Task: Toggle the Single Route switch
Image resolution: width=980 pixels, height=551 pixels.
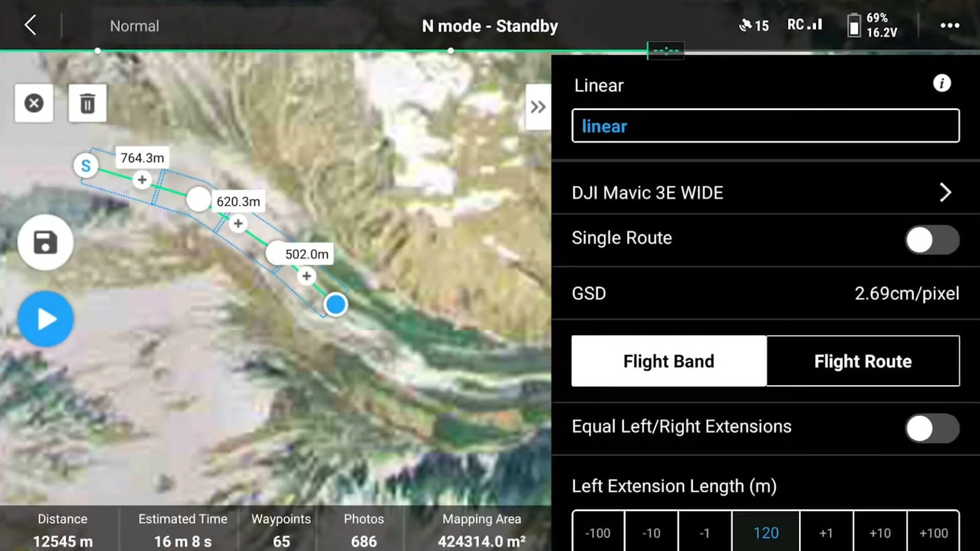Action: pos(932,240)
